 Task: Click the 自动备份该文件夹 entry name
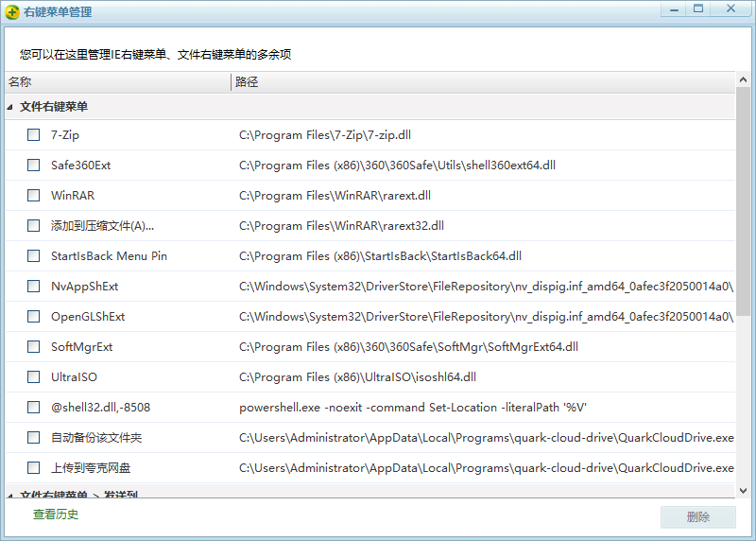point(96,438)
